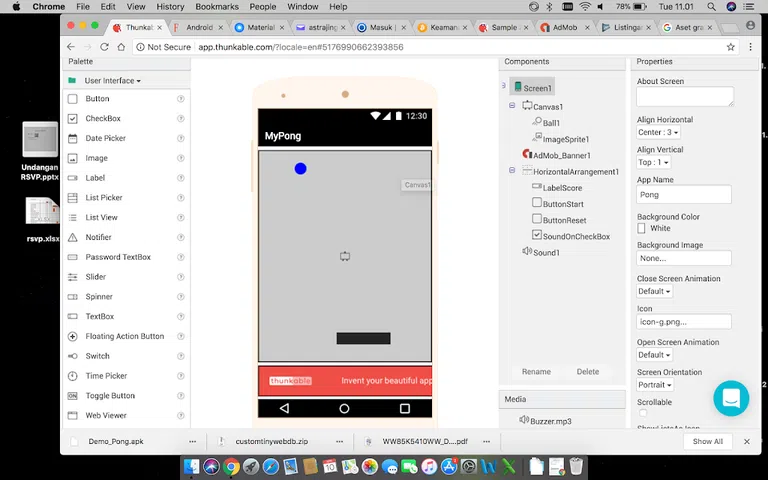
Task: Open the Screen Orientation Portrait dropdown
Action: 654,385
